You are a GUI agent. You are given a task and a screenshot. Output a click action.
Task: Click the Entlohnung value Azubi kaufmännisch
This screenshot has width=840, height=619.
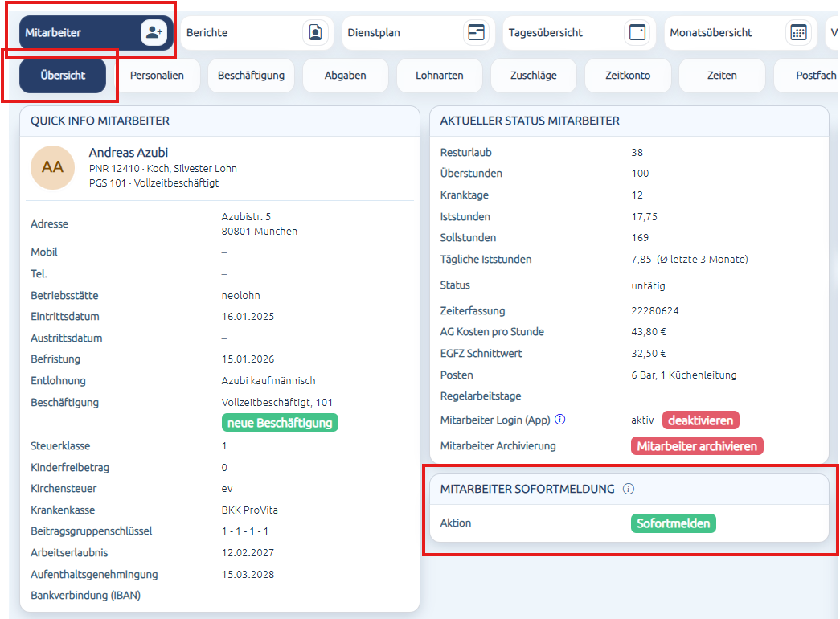tap(268, 380)
